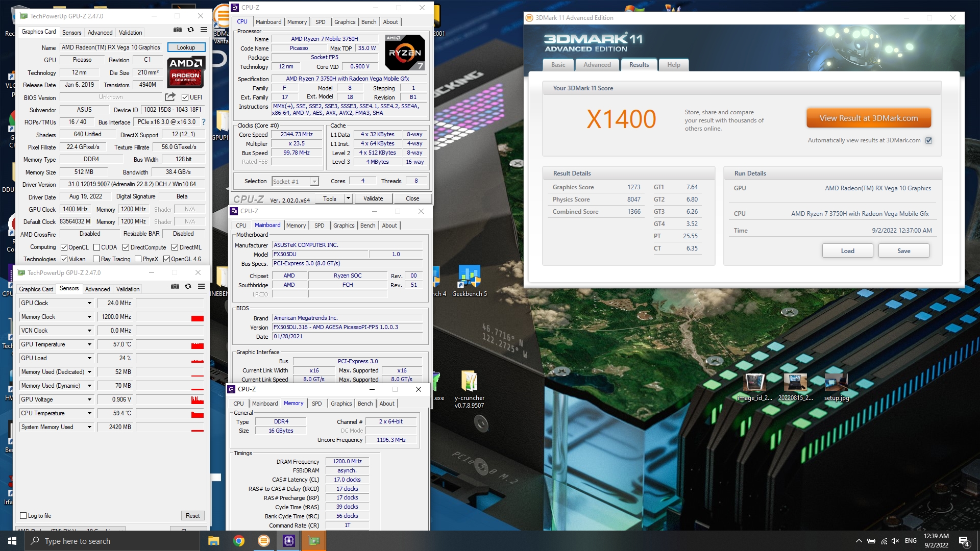Click Reset button in GPU-Z Sensors

pyautogui.click(x=192, y=516)
